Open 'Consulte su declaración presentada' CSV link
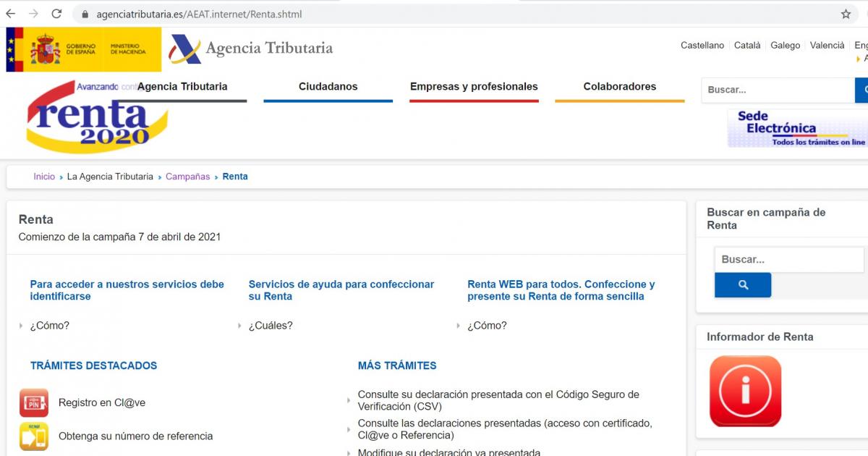The height and width of the screenshot is (456, 868). [498, 400]
